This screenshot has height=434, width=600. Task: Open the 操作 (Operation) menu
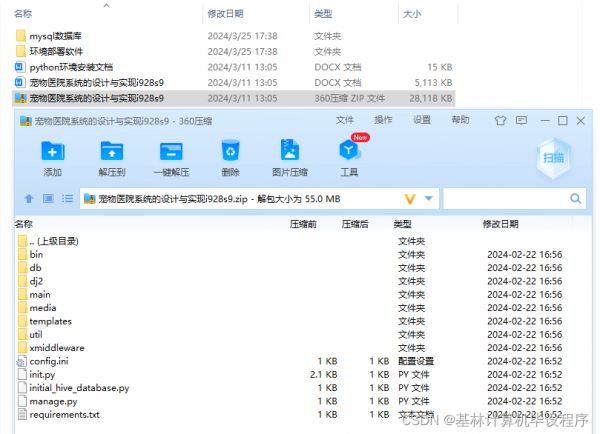click(383, 120)
